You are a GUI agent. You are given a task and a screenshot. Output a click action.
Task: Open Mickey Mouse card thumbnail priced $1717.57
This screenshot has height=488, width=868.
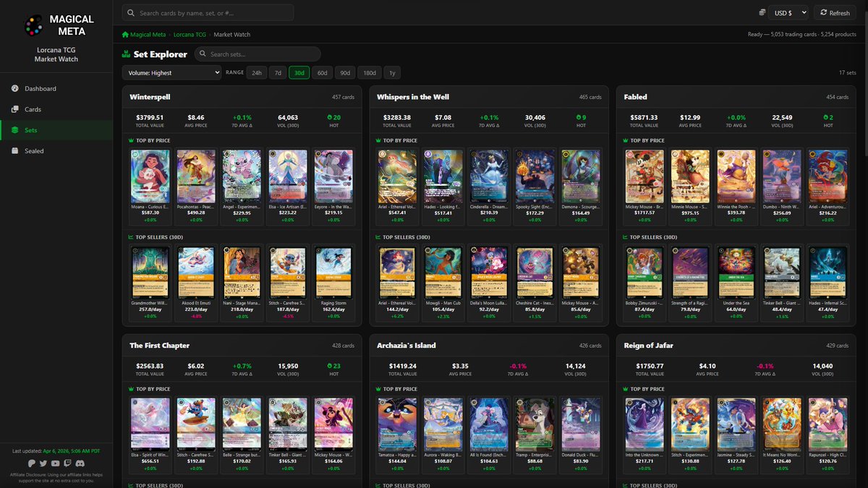point(644,176)
